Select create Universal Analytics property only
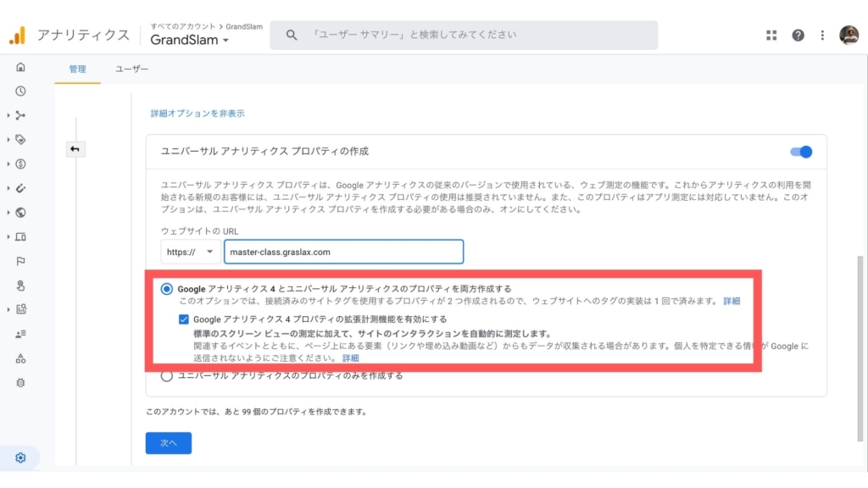The width and height of the screenshot is (868, 488). click(167, 376)
